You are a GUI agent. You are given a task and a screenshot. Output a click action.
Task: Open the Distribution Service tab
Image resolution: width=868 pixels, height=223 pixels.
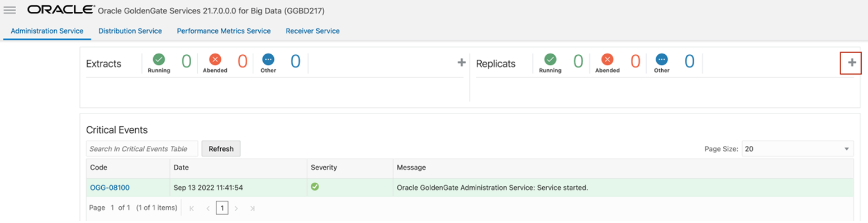click(130, 31)
